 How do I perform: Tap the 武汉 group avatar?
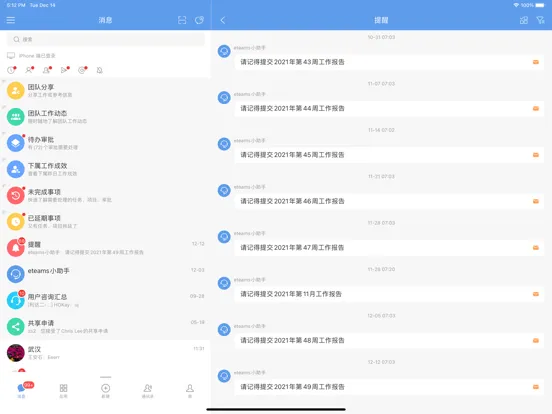pos(15,353)
